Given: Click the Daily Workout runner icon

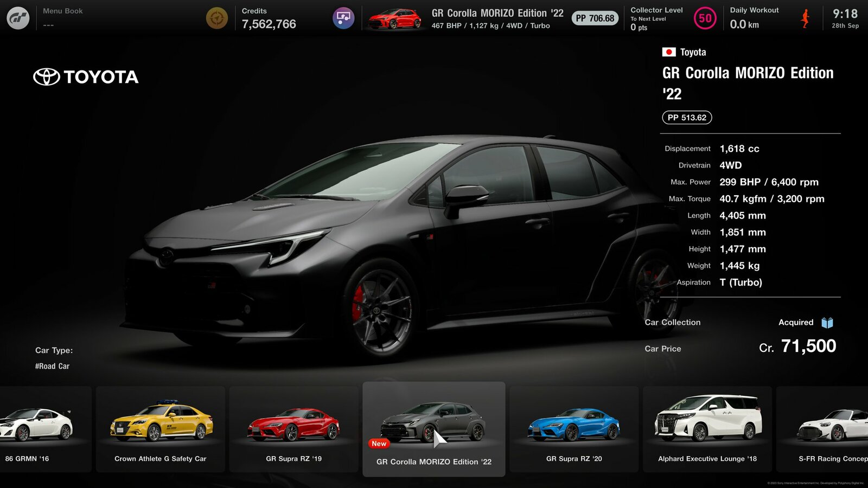Looking at the screenshot, I should tap(806, 18).
